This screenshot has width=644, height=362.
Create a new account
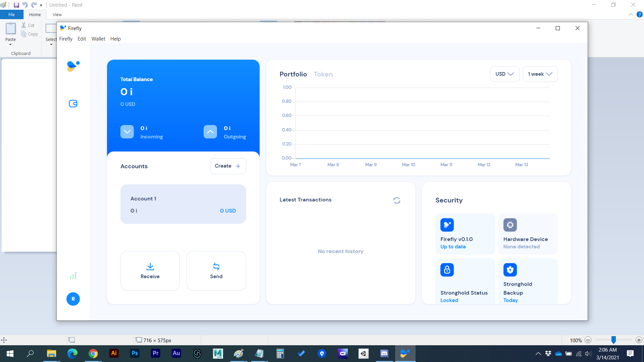(x=228, y=166)
